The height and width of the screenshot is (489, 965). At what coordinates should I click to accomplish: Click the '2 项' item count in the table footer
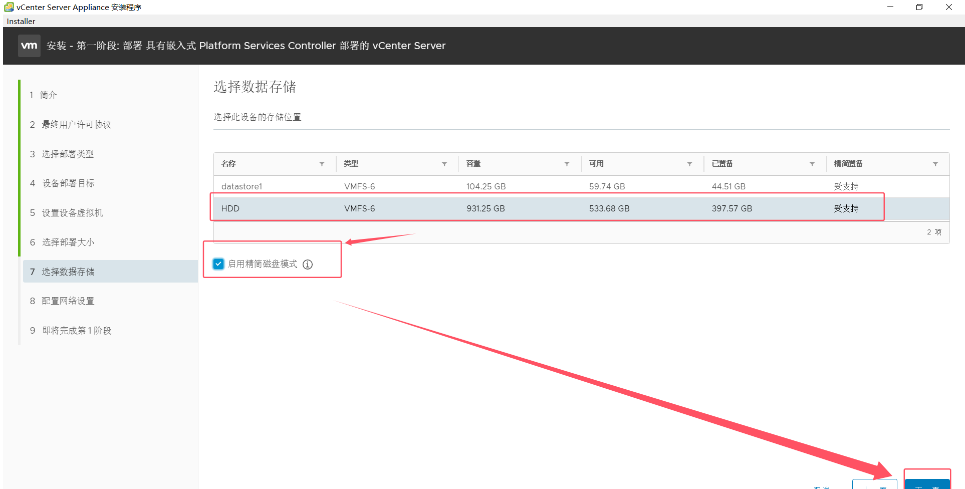[934, 233]
